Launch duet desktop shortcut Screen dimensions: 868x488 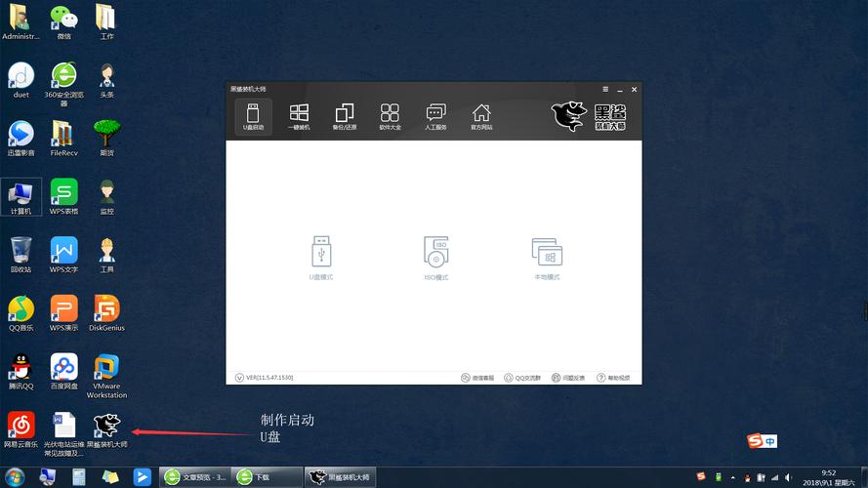21,80
